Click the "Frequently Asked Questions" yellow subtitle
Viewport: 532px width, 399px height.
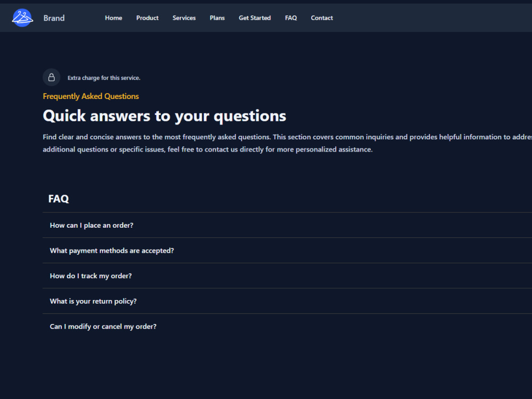(90, 96)
